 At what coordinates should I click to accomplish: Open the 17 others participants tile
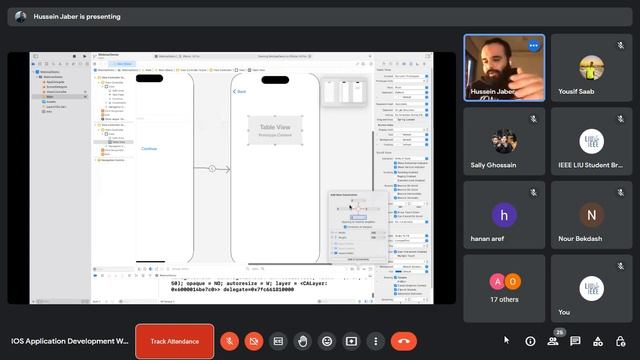click(504, 289)
